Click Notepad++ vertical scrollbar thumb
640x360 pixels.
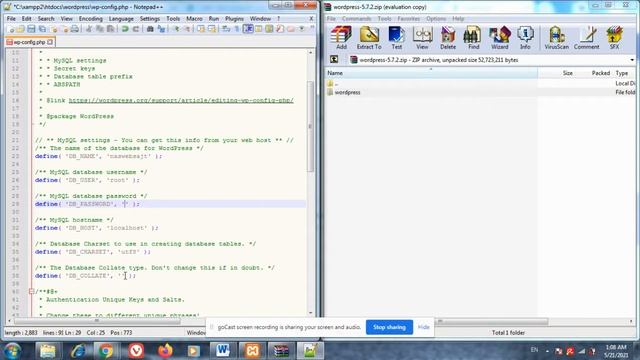310,127
